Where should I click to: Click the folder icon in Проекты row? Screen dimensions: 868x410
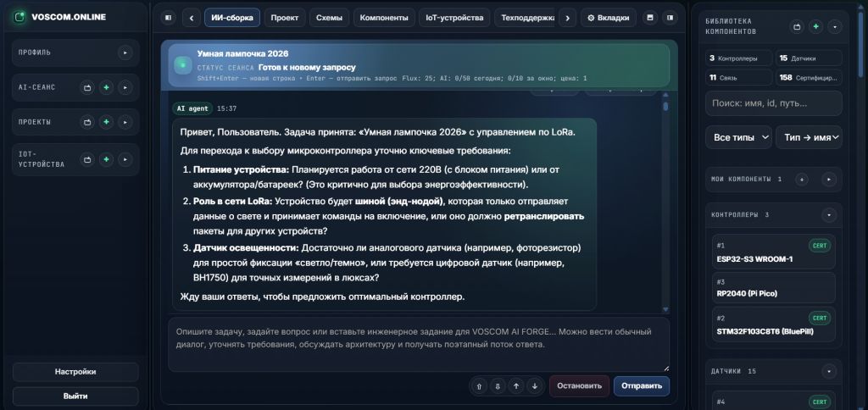coord(87,122)
